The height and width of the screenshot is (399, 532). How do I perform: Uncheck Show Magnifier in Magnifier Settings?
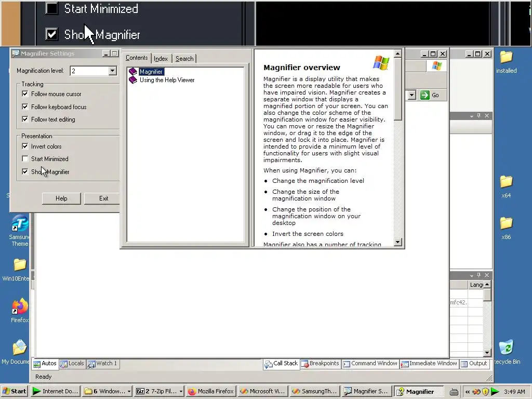click(25, 171)
